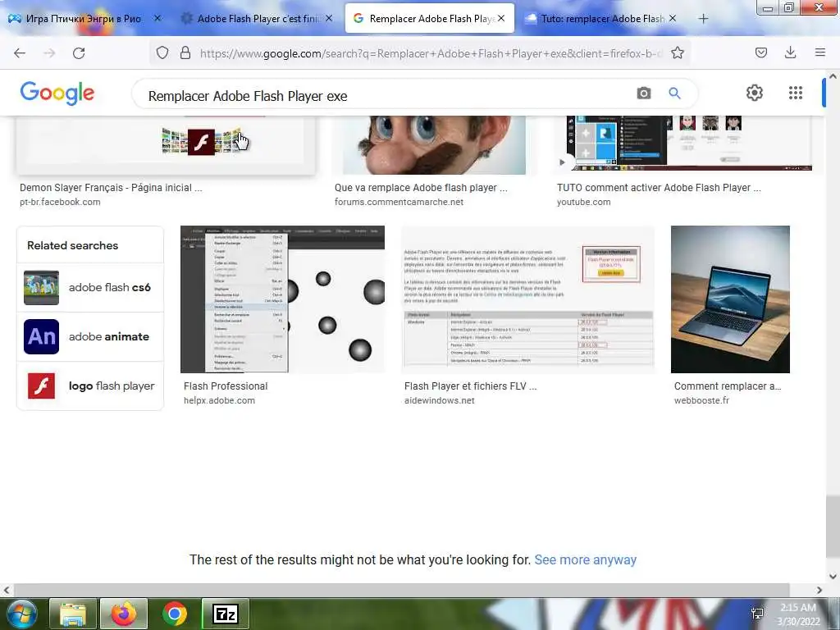Close the active Remplacer Adobe Flash tab
Viewport: 840px width, 630px height.
tap(501, 18)
